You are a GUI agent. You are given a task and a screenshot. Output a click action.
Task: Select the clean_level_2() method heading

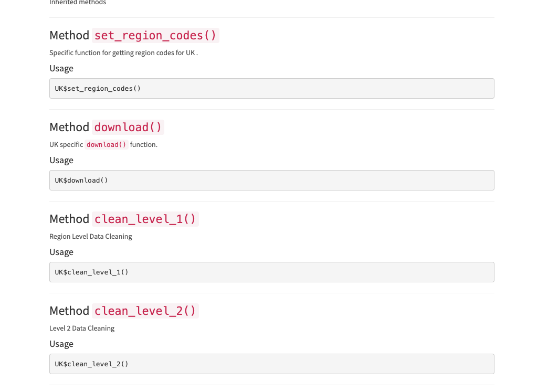145,311
